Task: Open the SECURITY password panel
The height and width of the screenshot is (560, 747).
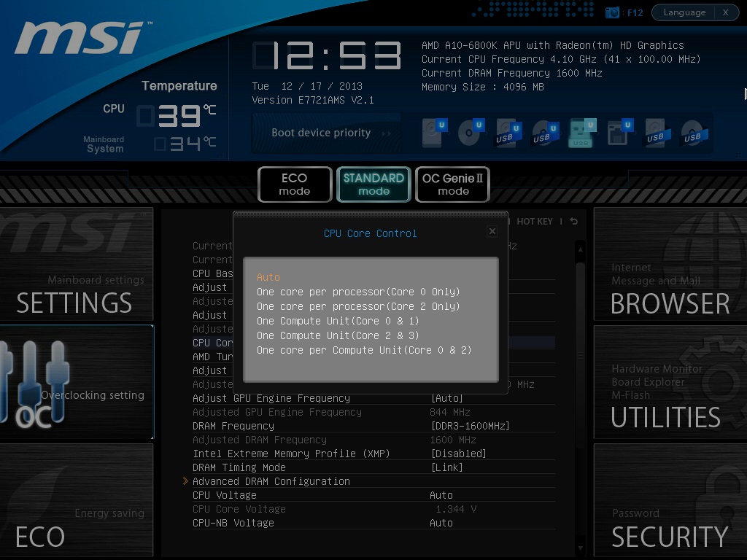Action: click(670, 500)
